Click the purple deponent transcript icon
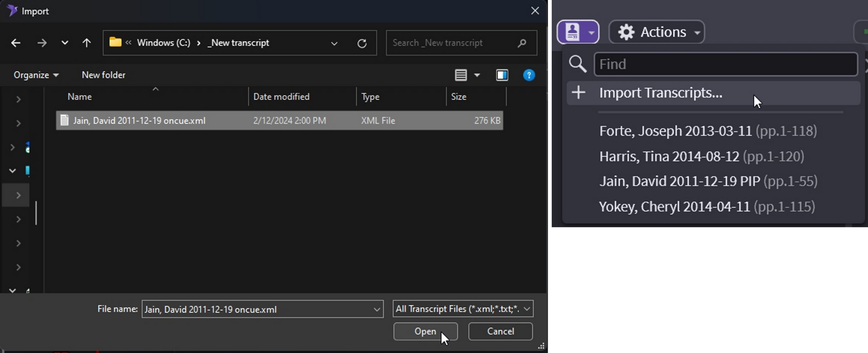The width and height of the screenshot is (868, 353). pos(573,32)
